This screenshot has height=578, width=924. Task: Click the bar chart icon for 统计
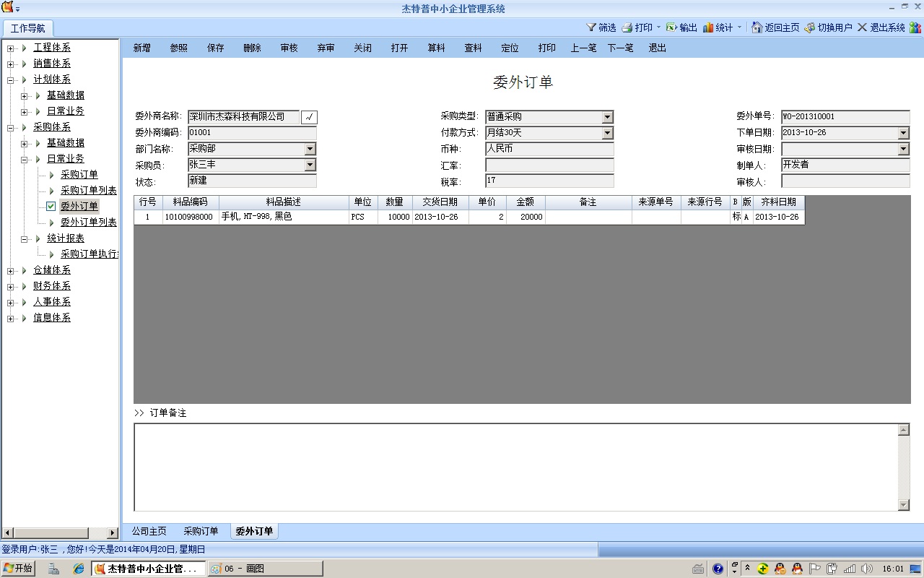coord(708,27)
